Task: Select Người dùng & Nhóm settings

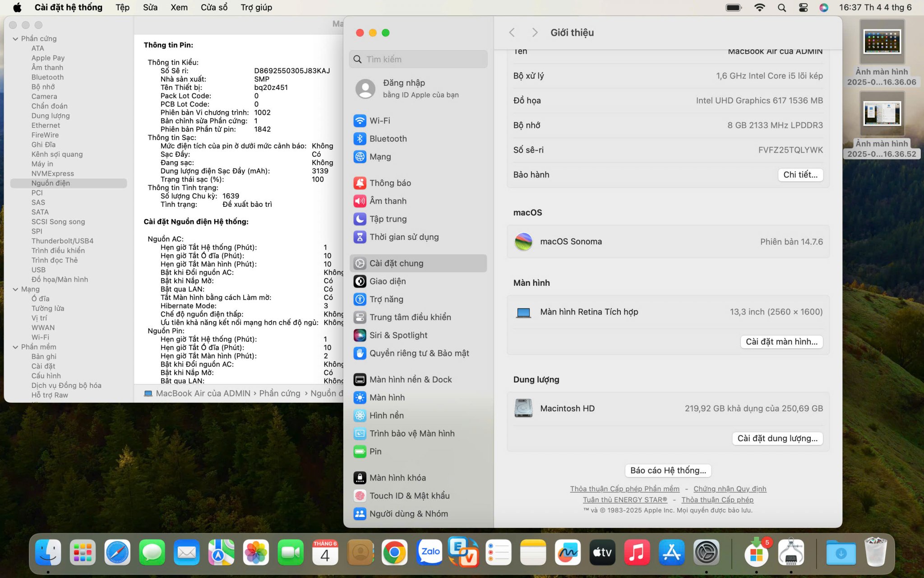Action: click(x=418, y=514)
